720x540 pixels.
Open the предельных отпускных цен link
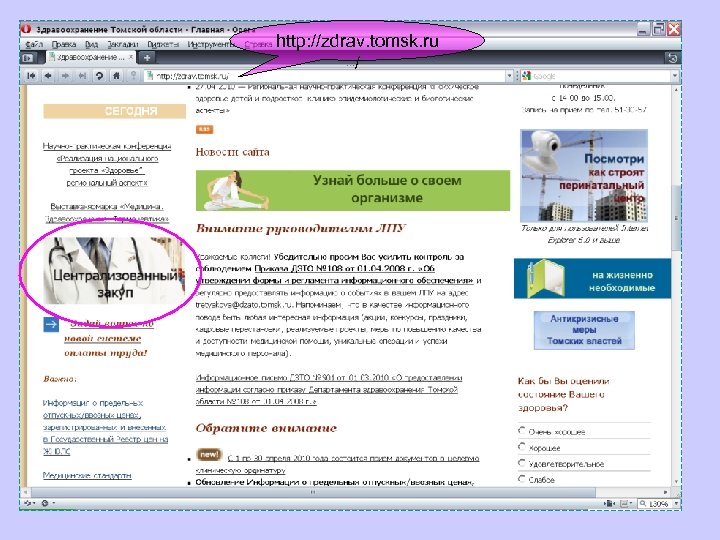334,482
